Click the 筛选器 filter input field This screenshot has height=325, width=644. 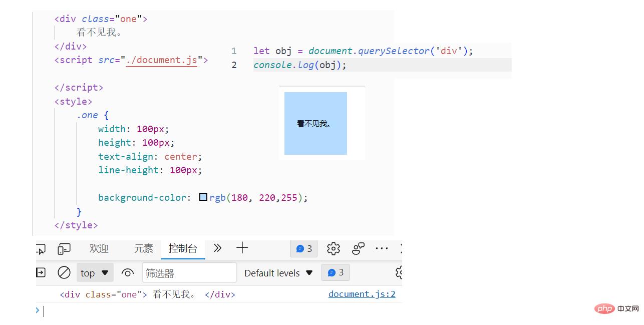tap(189, 273)
